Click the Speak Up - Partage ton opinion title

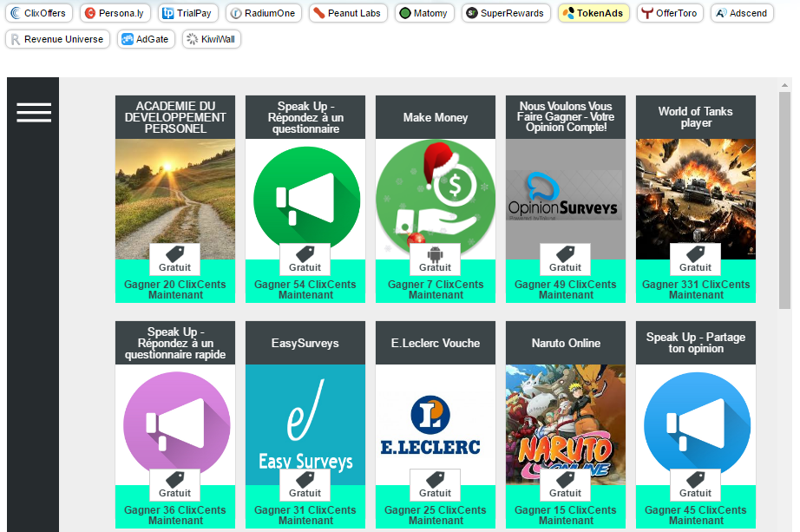695,343
